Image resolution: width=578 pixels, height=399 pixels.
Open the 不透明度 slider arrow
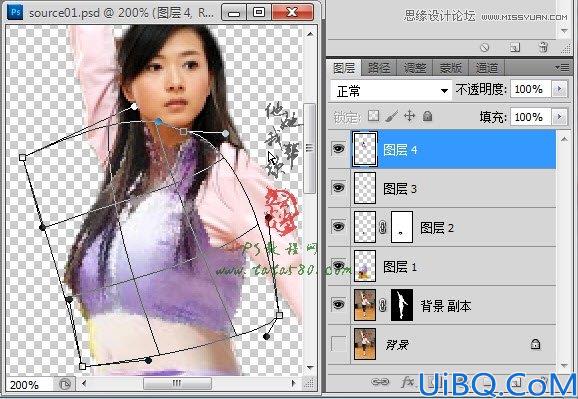click(560, 89)
